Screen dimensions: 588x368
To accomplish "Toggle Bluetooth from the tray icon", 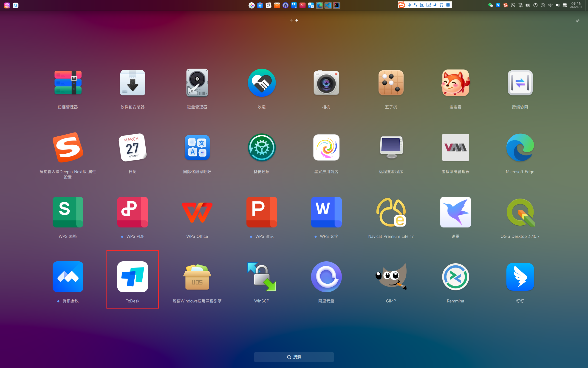I will tap(520, 5).
